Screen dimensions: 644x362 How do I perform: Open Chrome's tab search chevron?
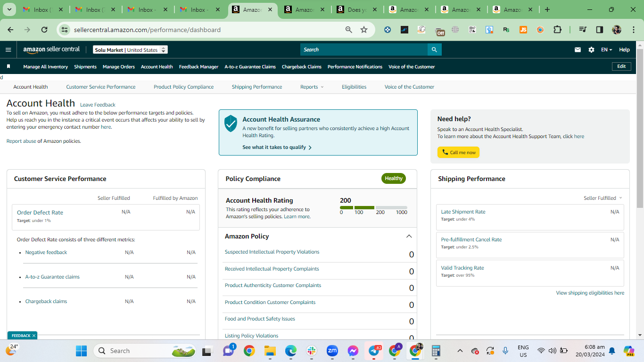click(x=9, y=9)
